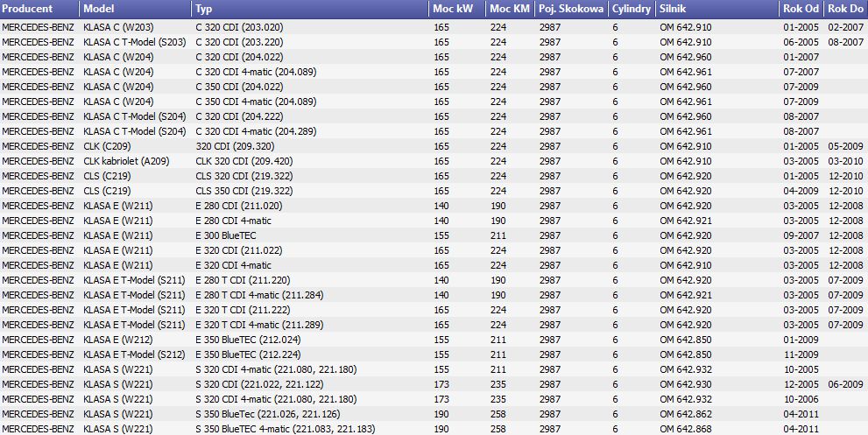Click the OM 642.868 engine cell
868x435 pixels.
(x=686, y=429)
